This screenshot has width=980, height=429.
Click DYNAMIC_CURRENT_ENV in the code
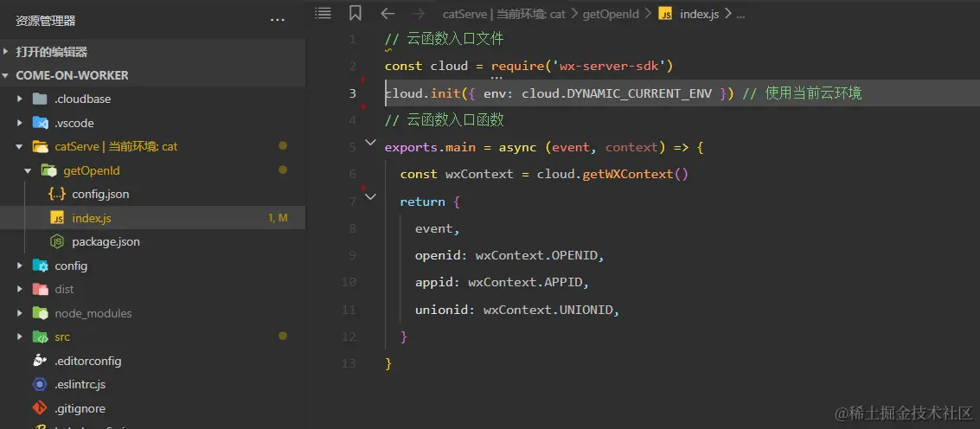coord(639,93)
